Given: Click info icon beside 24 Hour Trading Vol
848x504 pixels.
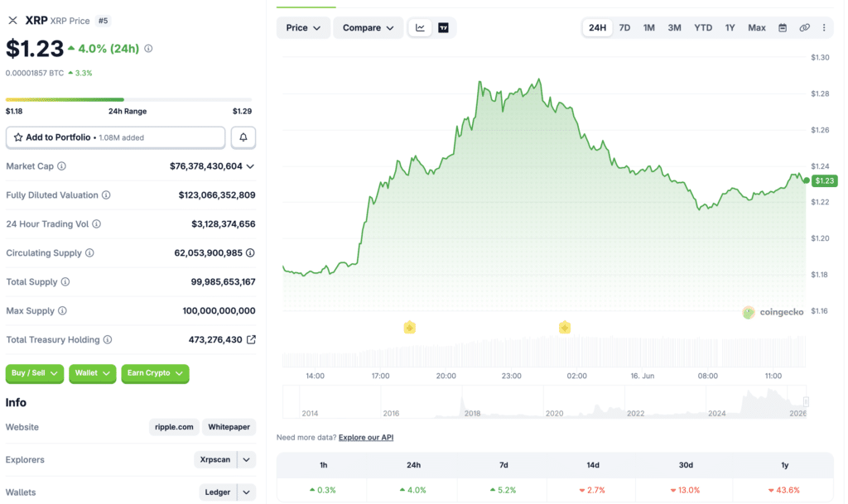Looking at the screenshot, I should coord(96,223).
